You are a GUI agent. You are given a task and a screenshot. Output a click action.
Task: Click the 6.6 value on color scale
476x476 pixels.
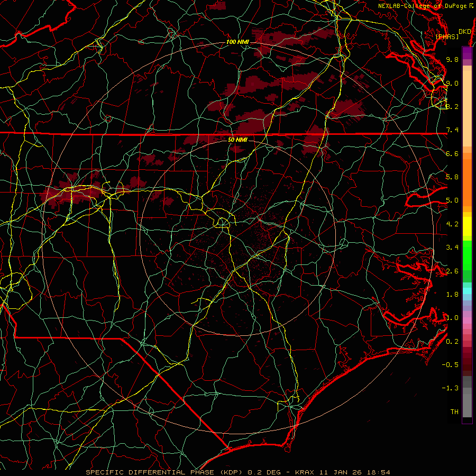pos(452,153)
